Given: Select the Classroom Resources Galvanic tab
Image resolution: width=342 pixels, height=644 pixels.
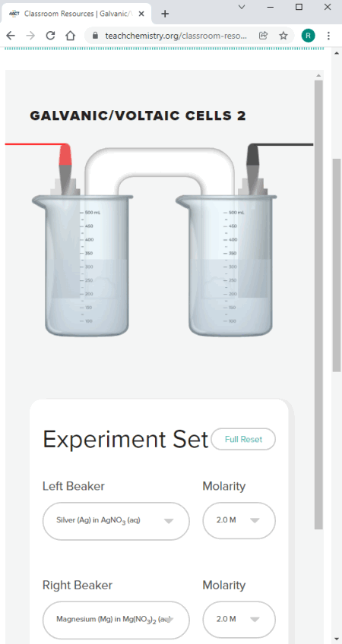Looking at the screenshot, I should 77,14.
